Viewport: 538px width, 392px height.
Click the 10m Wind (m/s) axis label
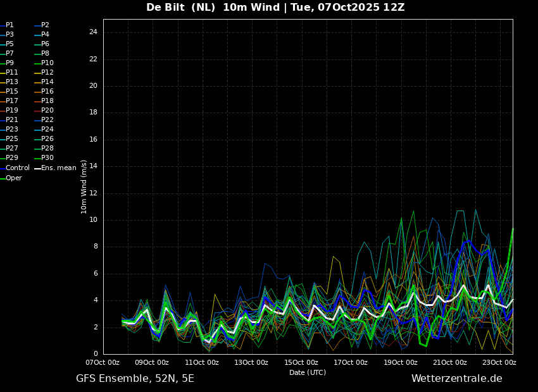coord(84,187)
